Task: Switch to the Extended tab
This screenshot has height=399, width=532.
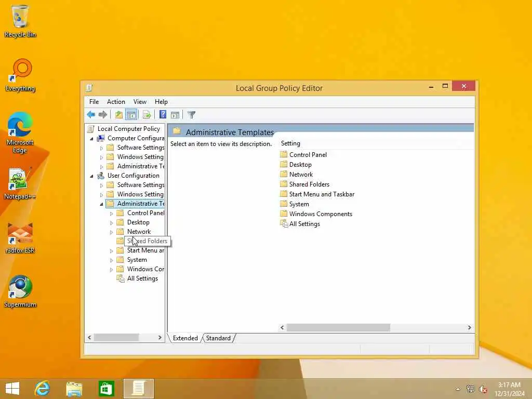Action: click(x=185, y=338)
